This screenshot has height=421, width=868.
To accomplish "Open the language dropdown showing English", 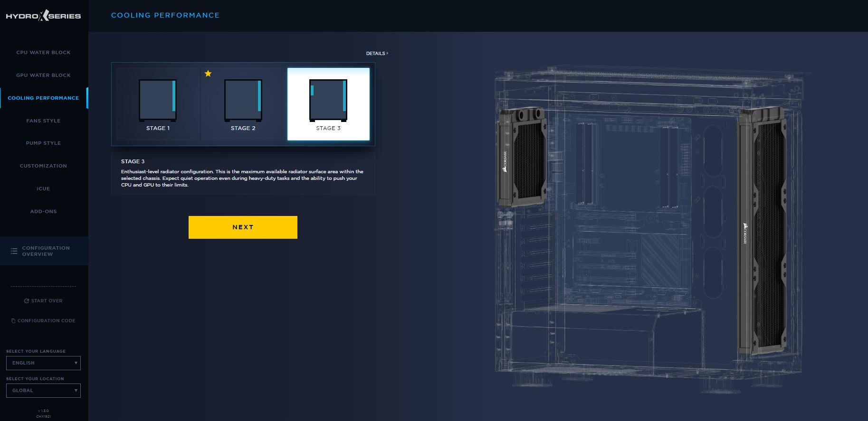I will [x=43, y=363].
